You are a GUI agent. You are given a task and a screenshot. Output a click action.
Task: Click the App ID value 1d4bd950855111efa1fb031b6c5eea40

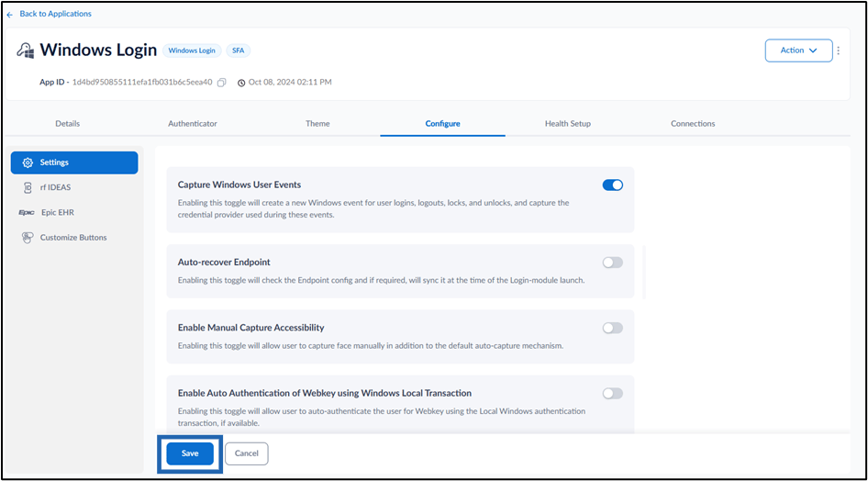coord(142,82)
